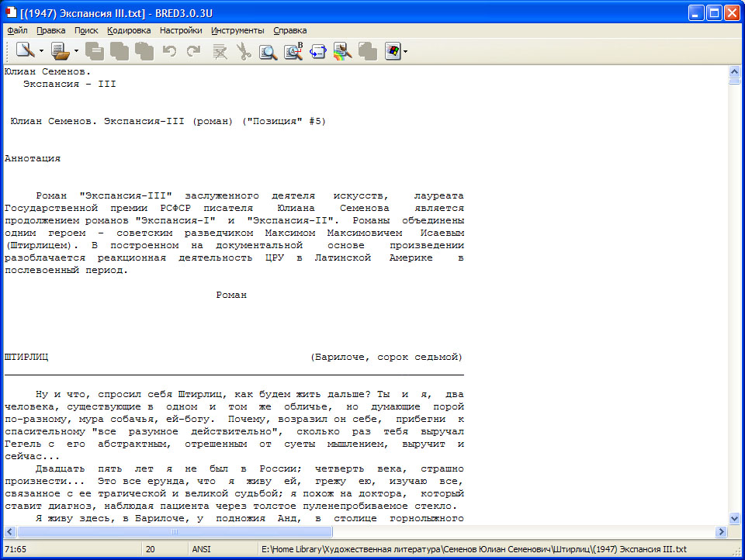This screenshot has width=745, height=560.
Task: Click the first line Юлиан Семенов.
Action: pyautogui.click(x=47, y=71)
